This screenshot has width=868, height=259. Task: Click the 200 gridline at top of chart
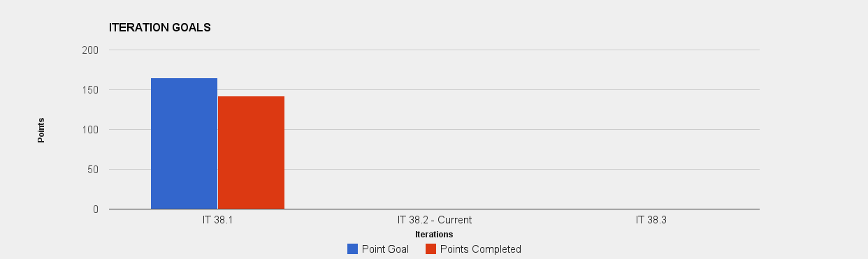[x=434, y=50]
